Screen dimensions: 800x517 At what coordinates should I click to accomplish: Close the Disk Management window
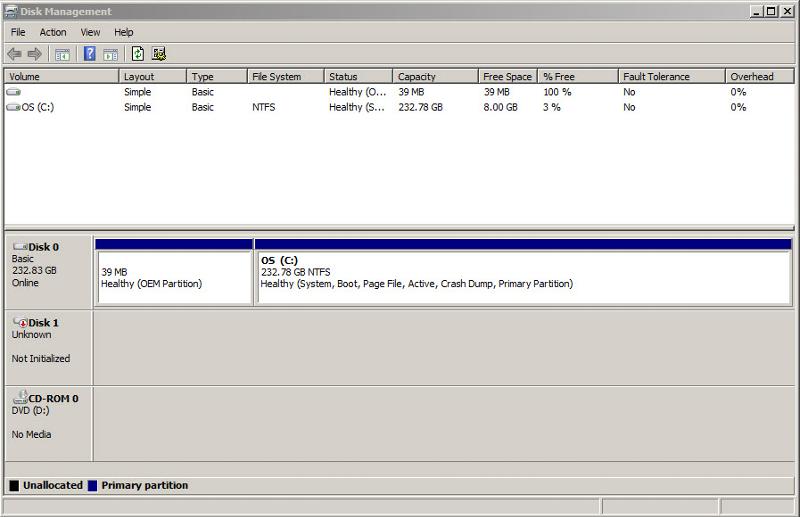787,11
